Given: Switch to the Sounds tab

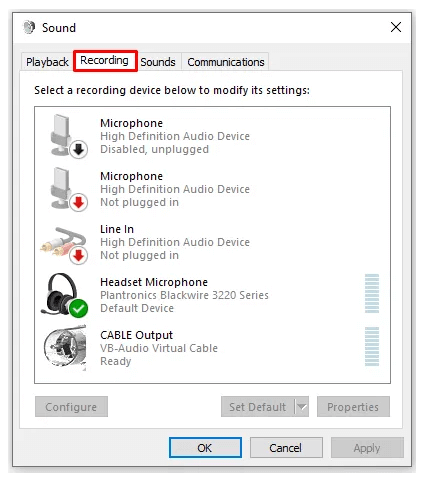Looking at the screenshot, I should point(158,62).
